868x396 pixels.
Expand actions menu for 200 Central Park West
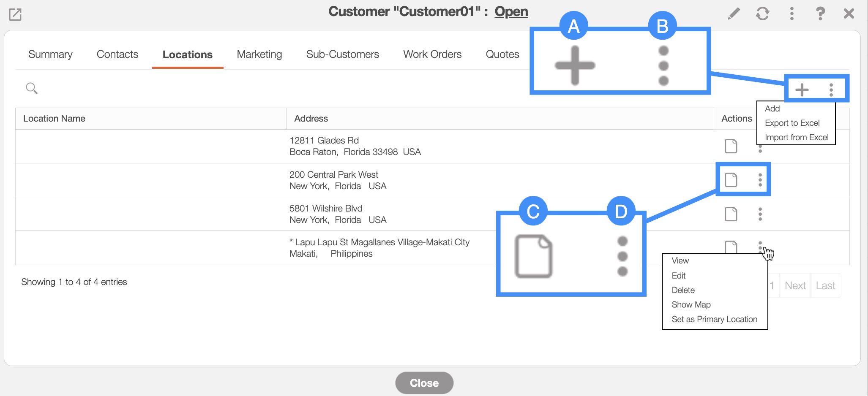tap(760, 180)
